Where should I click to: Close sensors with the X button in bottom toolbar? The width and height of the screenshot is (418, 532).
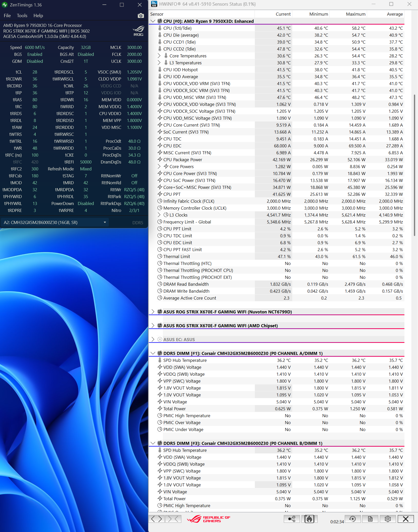coord(406,519)
